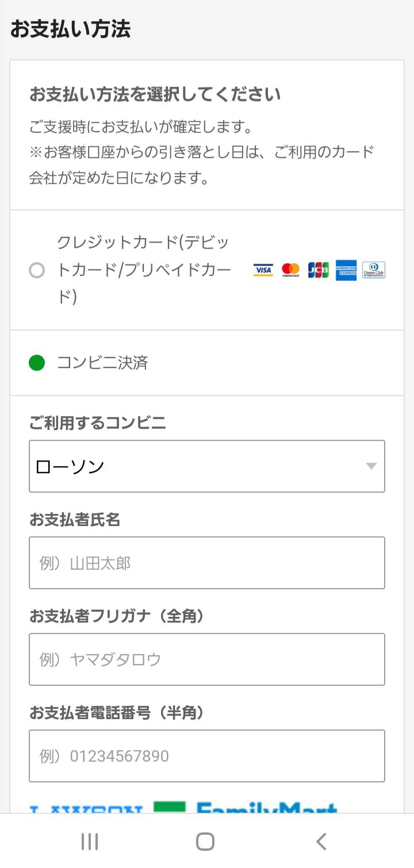Tap the Android home button
The image size is (414, 868).
click(205, 842)
